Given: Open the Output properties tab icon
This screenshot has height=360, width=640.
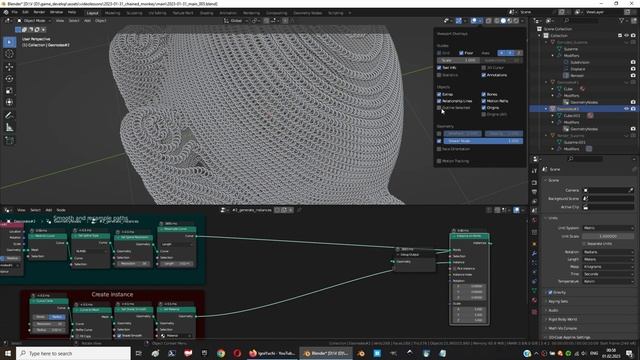Looking at the screenshot, I should click(x=534, y=192).
